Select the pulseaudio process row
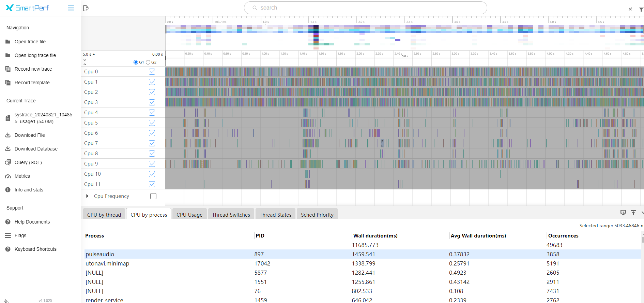Image resolution: width=644 pixels, height=303 pixels. coord(363,254)
